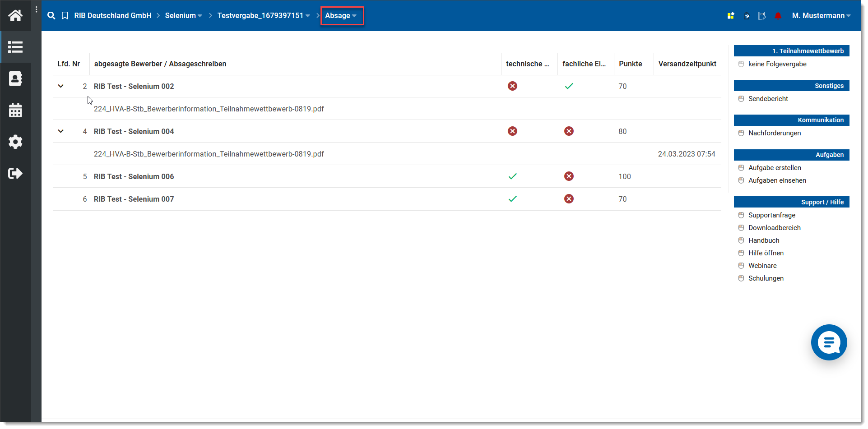Click the Aufgabe erstellen link
Screen dimensions: 868x429
[x=775, y=168]
